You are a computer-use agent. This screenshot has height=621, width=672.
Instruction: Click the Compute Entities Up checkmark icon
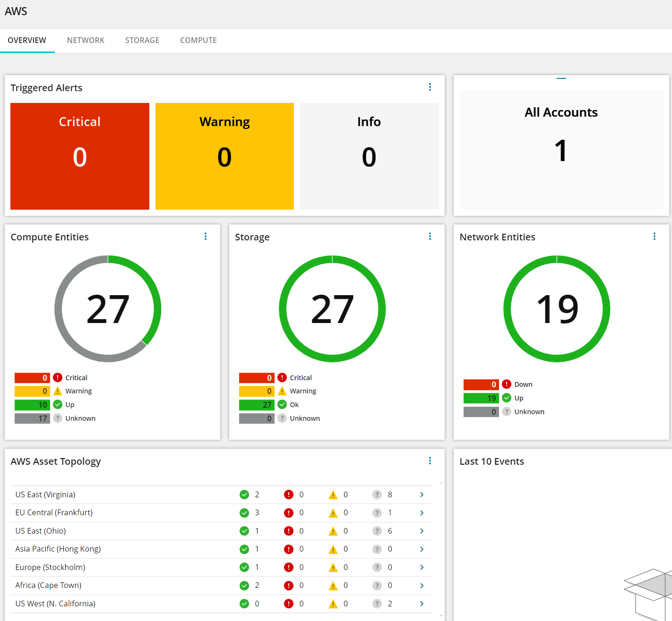click(58, 404)
